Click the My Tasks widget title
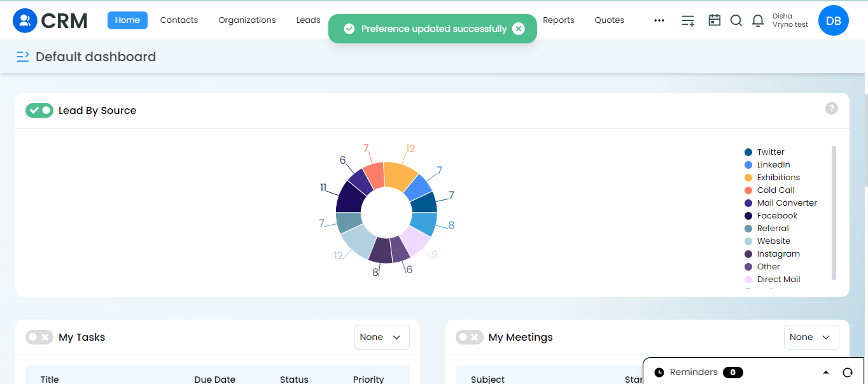The image size is (868, 384). pyautogui.click(x=82, y=337)
